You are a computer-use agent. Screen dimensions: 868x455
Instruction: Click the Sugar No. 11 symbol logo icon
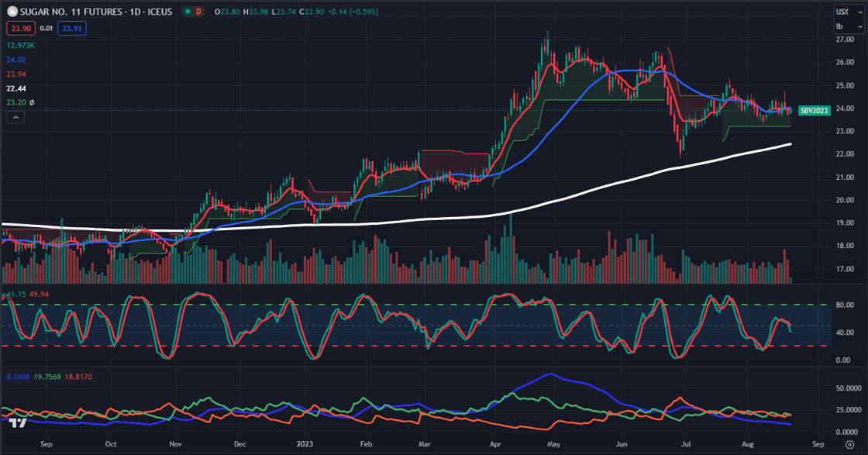tap(12, 11)
